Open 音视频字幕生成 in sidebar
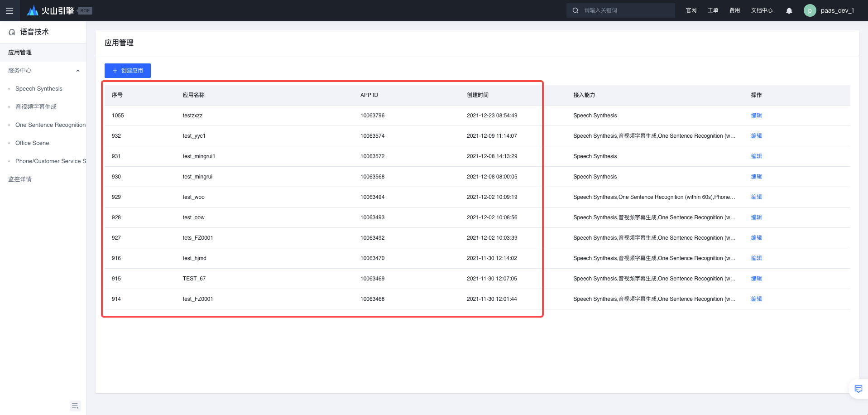The image size is (868, 415). pos(36,107)
